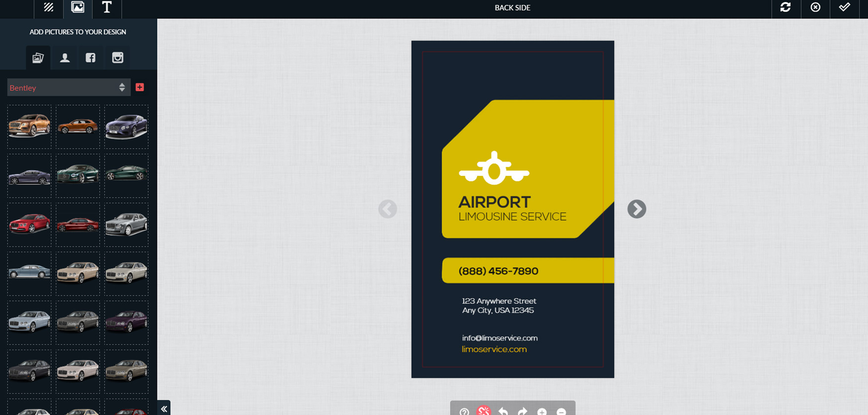Select the pictures tool in top bar
The image size is (868, 415).
pyautogui.click(x=78, y=7)
